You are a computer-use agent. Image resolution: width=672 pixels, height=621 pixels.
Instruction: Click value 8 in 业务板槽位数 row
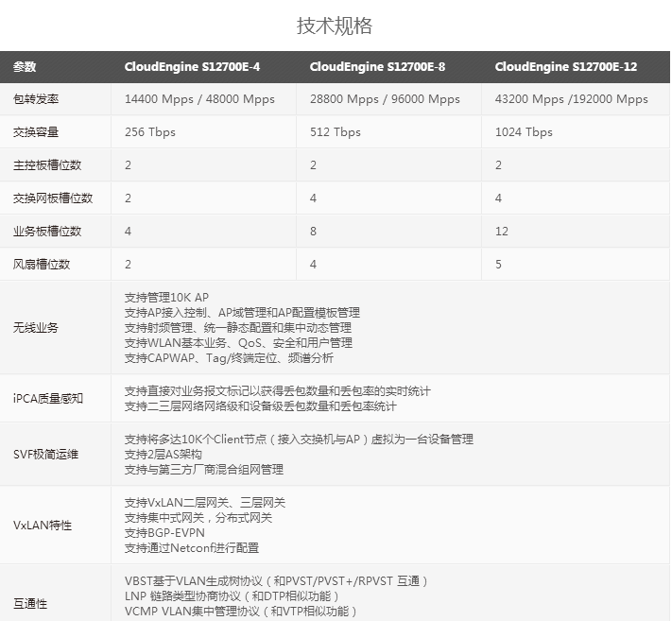pyautogui.click(x=313, y=231)
